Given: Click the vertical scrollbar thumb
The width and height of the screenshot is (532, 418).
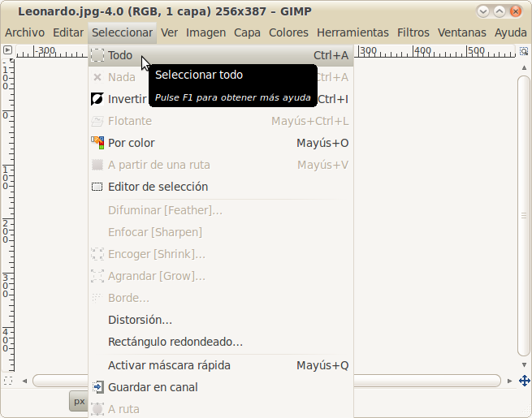Looking at the screenshot, I should click(524, 216).
